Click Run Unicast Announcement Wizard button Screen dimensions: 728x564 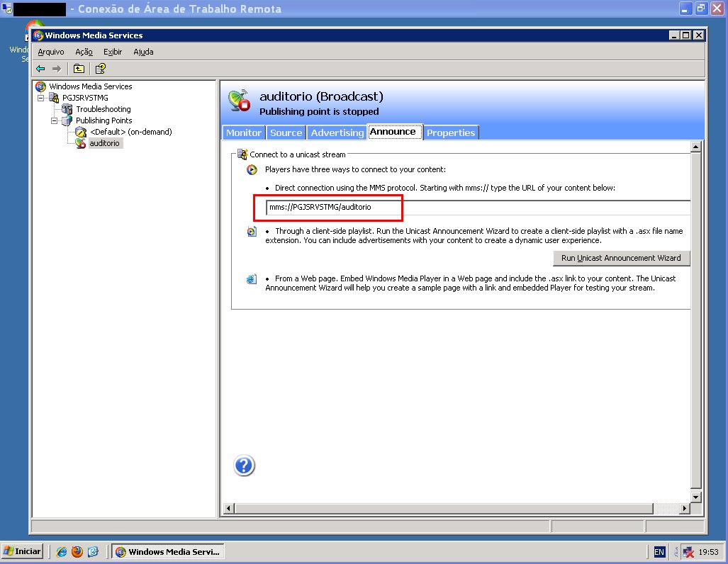pyautogui.click(x=621, y=258)
